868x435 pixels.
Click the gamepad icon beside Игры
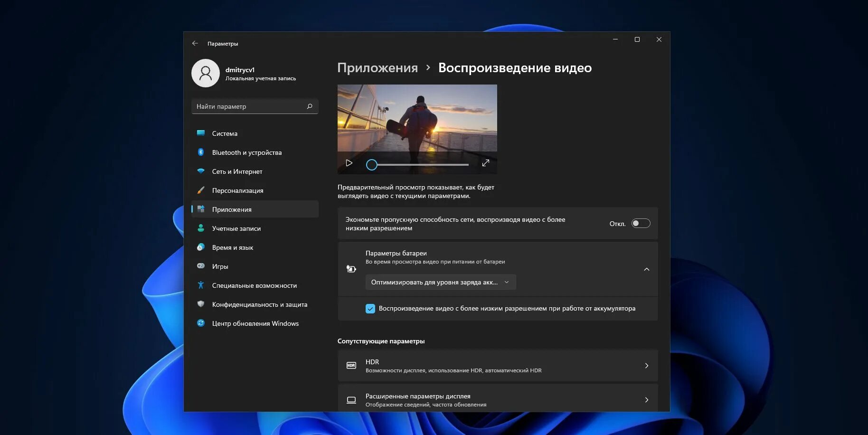click(x=201, y=266)
